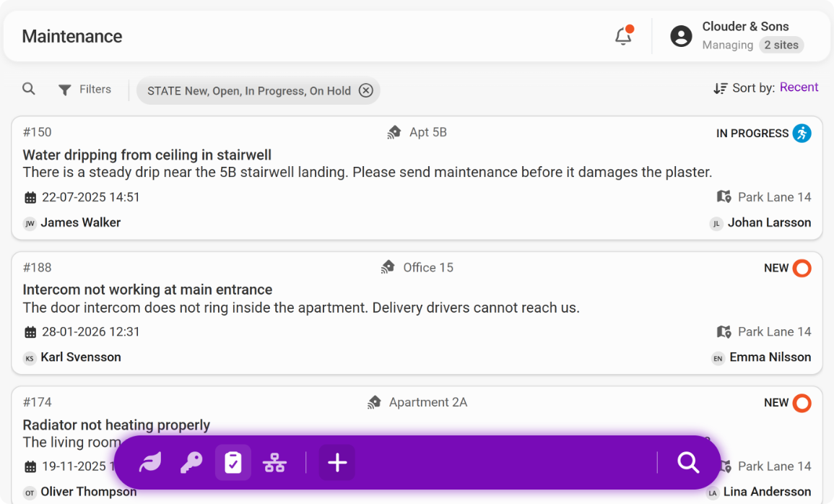The width and height of the screenshot is (834, 504).
Task: Click the 2 sites badge
Action: 781,45
